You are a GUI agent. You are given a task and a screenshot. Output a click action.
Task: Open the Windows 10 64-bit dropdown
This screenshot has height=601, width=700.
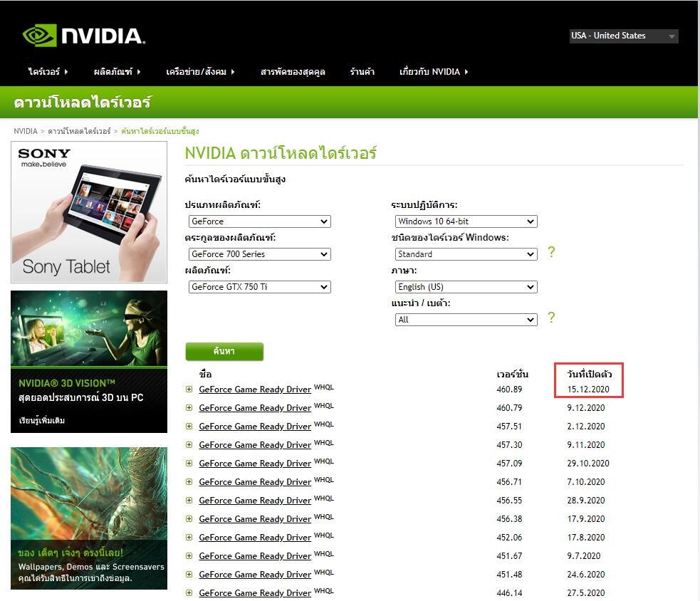(x=466, y=221)
